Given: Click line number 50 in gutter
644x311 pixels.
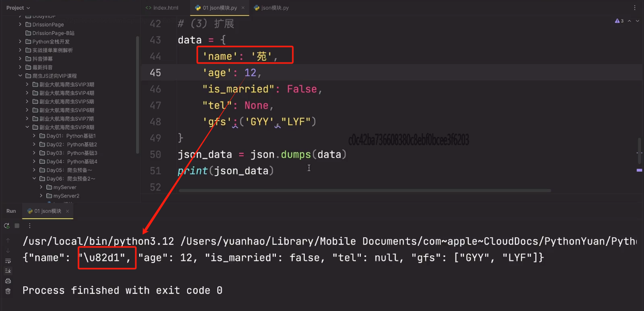Looking at the screenshot, I should (x=155, y=154).
